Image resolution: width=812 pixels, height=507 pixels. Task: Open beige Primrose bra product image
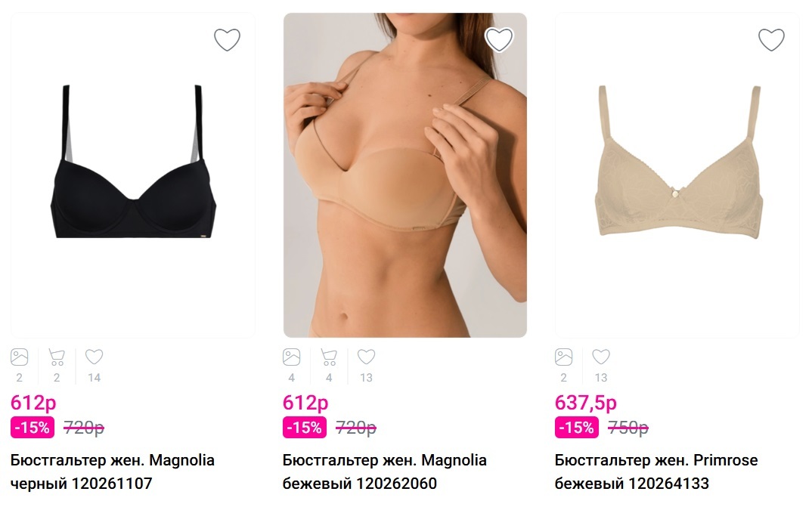pyautogui.click(x=677, y=175)
